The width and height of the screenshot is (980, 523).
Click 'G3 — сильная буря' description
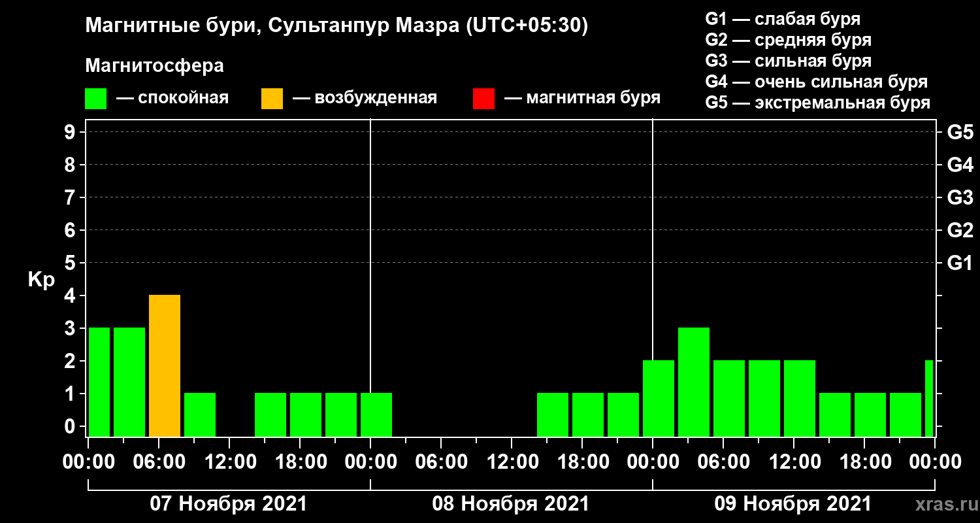click(x=789, y=61)
